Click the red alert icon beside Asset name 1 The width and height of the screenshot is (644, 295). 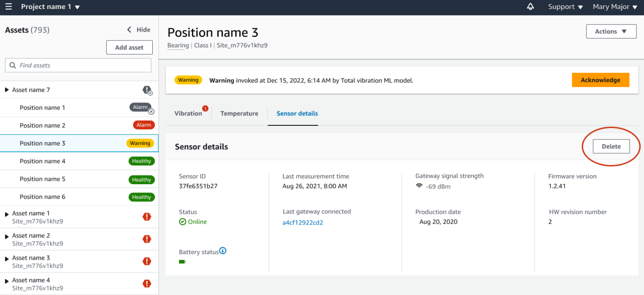click(x=147, y=216)
